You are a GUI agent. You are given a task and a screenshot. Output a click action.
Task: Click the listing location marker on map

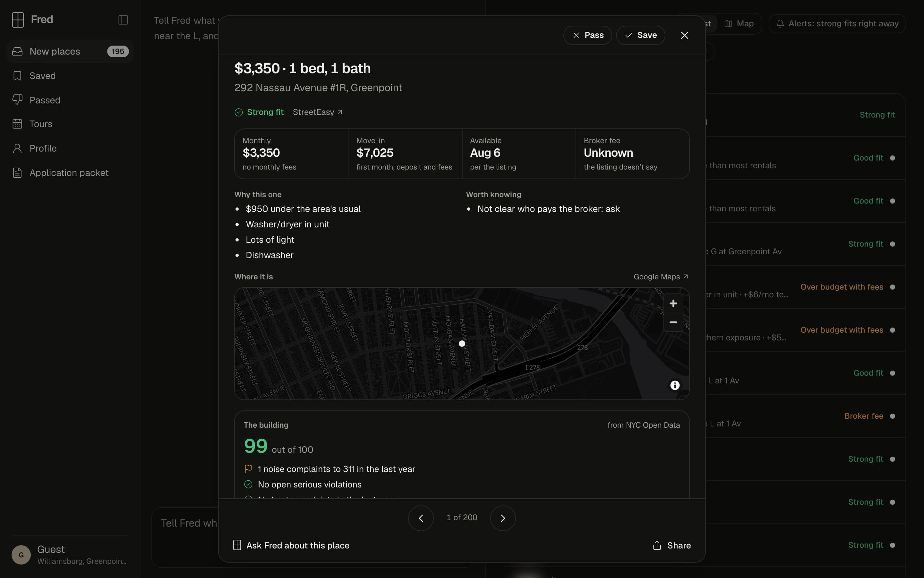tap(462, 343)
